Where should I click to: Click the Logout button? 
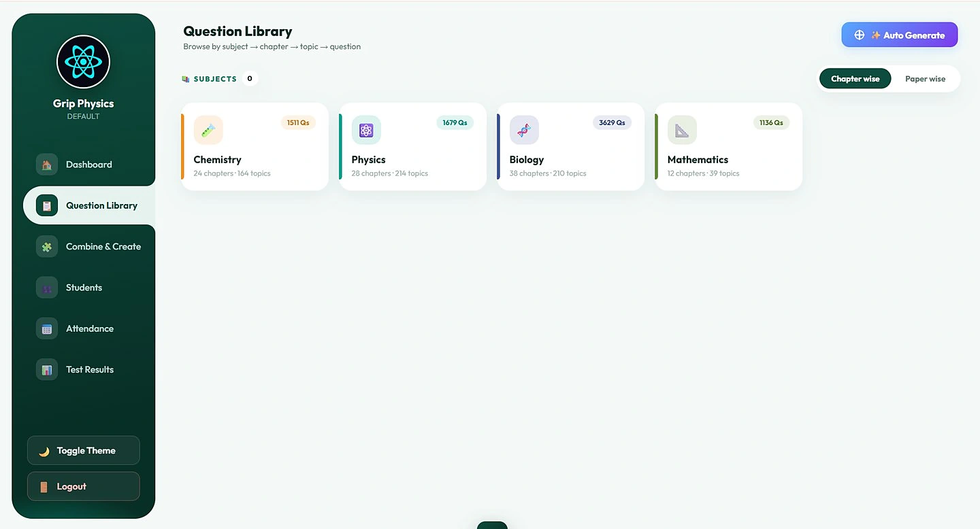coord(83,487)
